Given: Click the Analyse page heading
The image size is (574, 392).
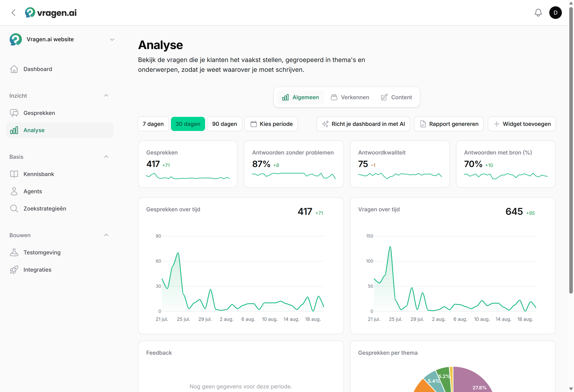Looking at the screenshot, I should (160, 45).
